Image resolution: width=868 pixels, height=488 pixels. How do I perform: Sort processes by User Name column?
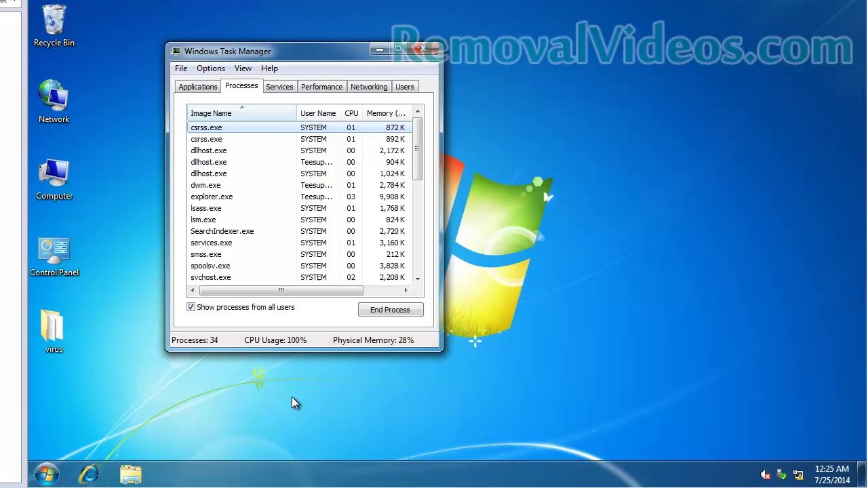tap(318, 113)
